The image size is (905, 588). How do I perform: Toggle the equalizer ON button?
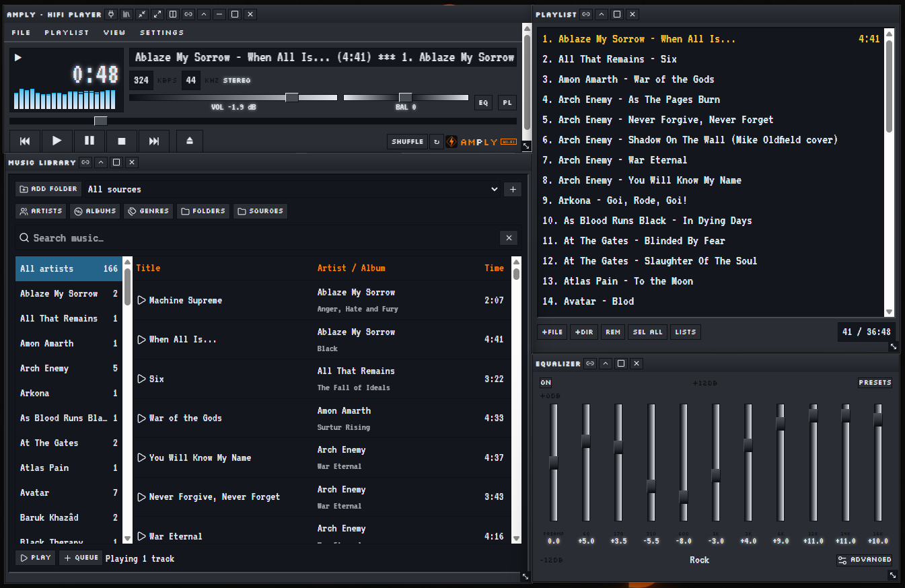click(x=546, y=383)
